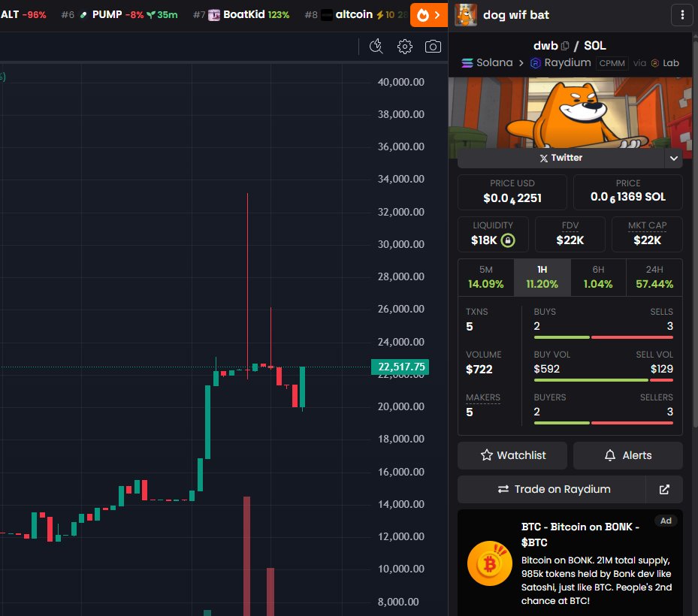
Task: Click the liquidity lock icon
Action: pyautogui.click(x=508, y=240)
